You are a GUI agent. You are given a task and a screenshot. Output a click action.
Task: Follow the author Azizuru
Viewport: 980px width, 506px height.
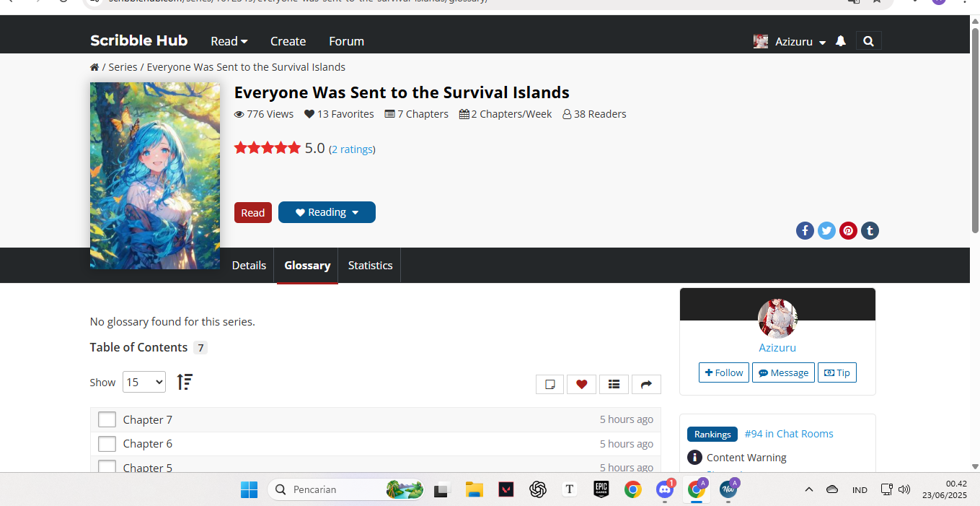(x=723, y=372)
